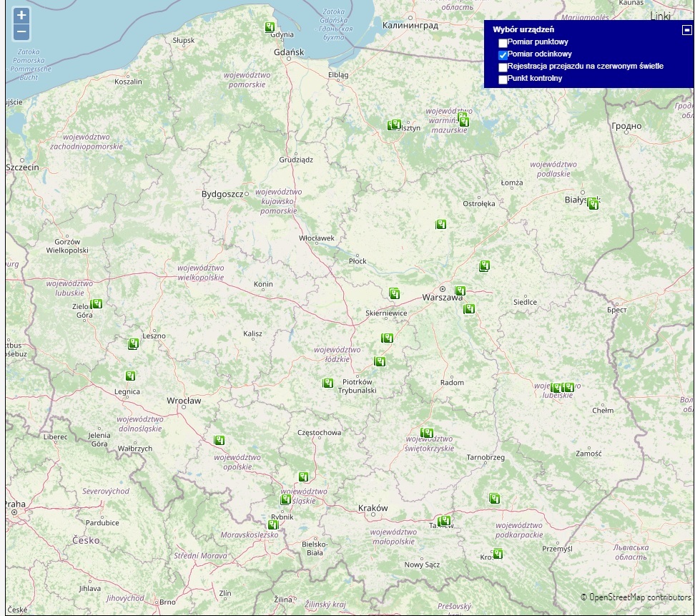
Task: Click the Siedlce city label
Action: click(x=525, y=302)
